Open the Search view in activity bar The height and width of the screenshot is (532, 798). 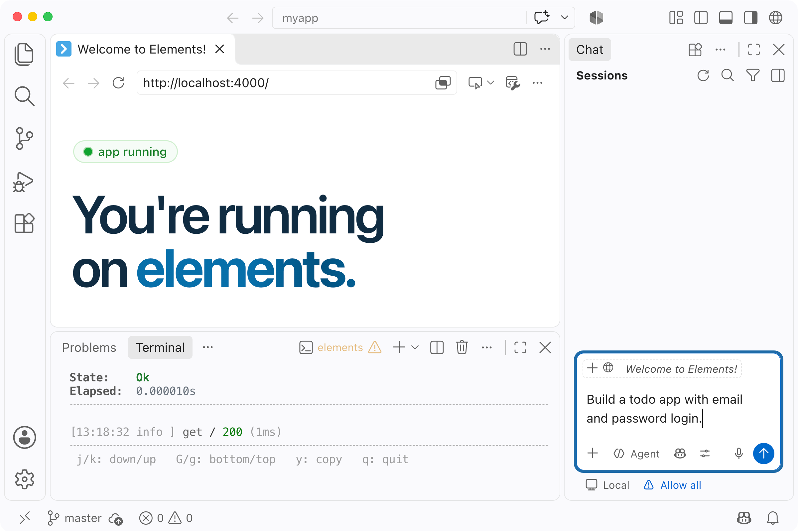[x=24, y=96]
